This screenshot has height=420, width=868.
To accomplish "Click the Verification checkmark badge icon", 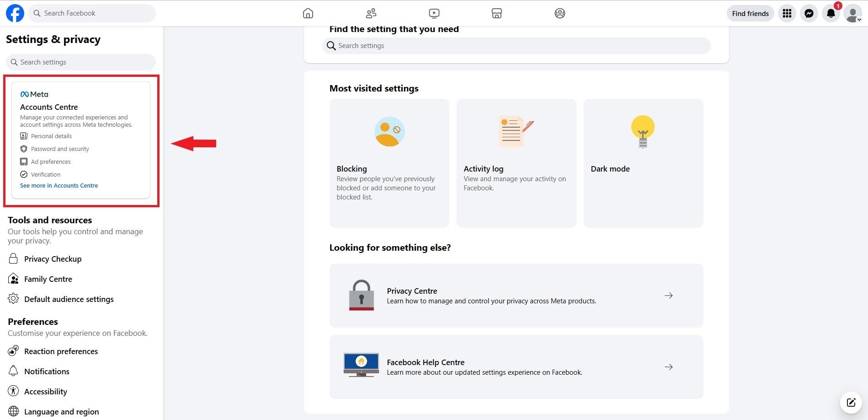I will (x=24, y=174).
